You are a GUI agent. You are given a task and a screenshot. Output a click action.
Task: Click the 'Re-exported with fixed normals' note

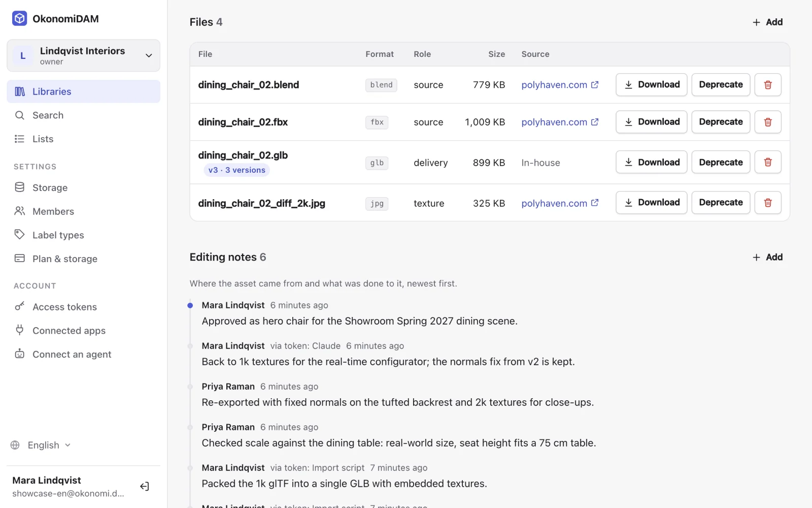pos(398,402)
